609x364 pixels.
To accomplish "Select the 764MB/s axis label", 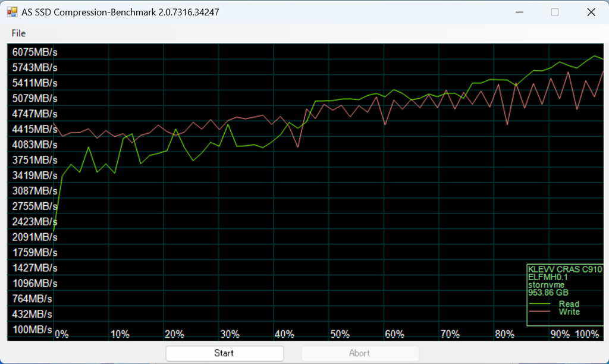I will point(32,299).
